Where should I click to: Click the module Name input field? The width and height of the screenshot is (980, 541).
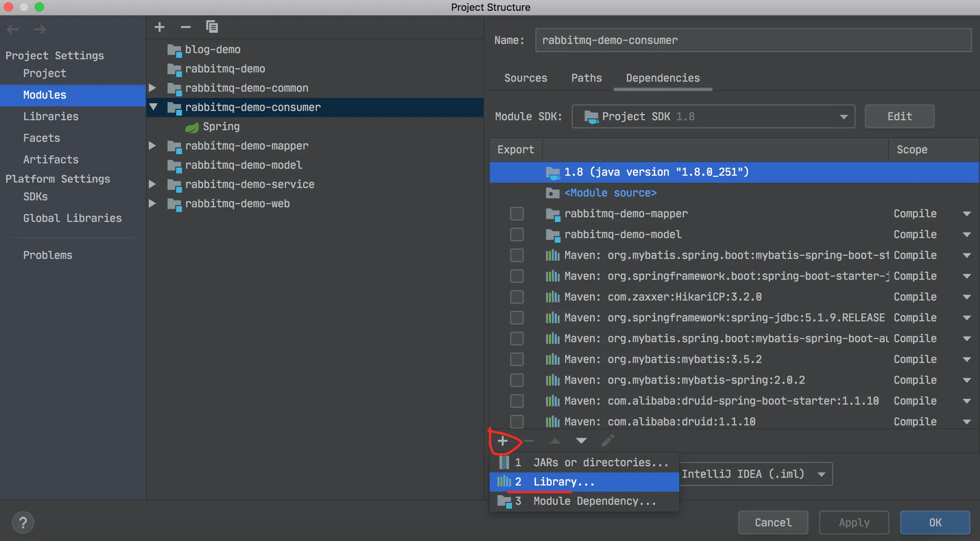(753, 40)
